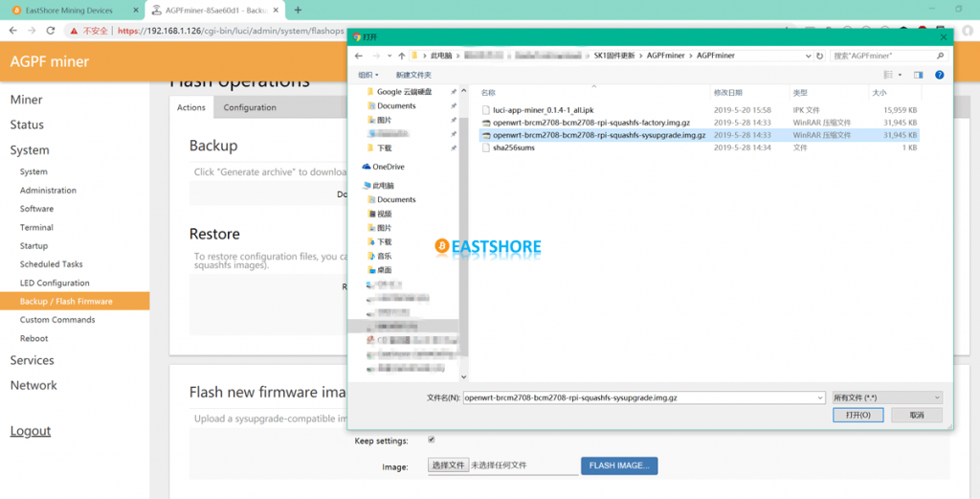This screenshot has width=980, height=499.
Task: Go up one folder level in dialog
Action: (x=401, y=56)
